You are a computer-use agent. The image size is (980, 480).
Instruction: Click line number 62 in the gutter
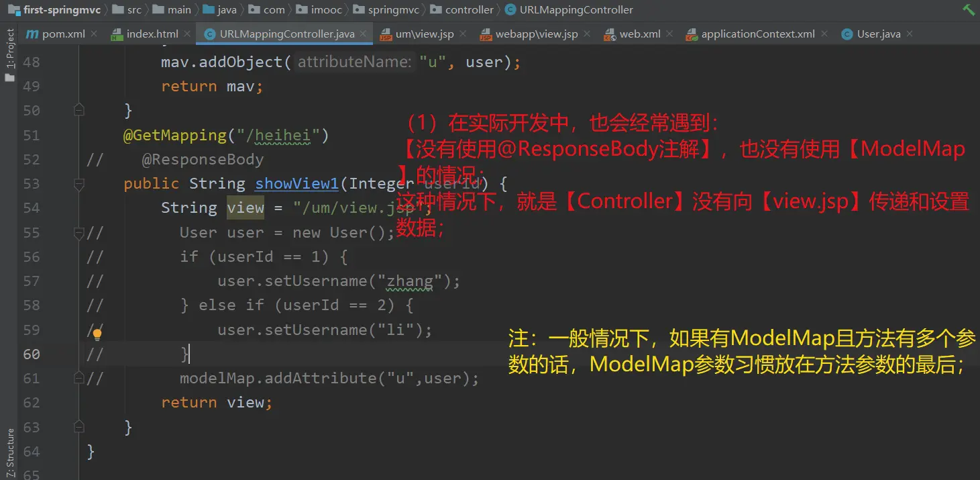pos(32,403)
